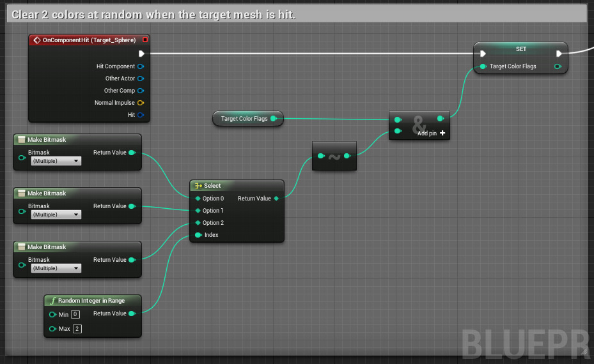The image size is (594, 364).
Task: Click the red delegate pin on OnComponentHit
Action: 145,40
